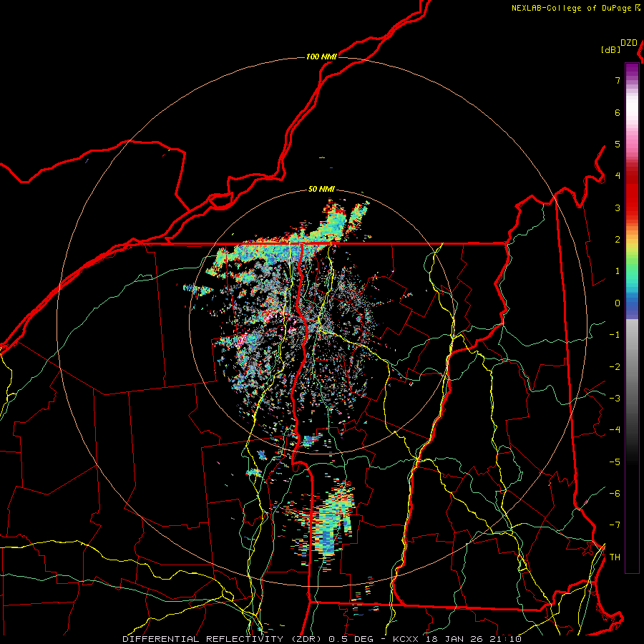Image resolution: width=644 pixels, height=644 pixels.
Task: Select the "5" tick on the color scale
Action: 618,144
